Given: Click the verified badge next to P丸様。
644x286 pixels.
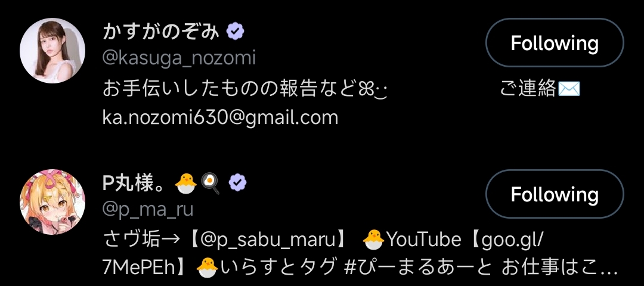Looking at the screenshot, I should point(238,182).
